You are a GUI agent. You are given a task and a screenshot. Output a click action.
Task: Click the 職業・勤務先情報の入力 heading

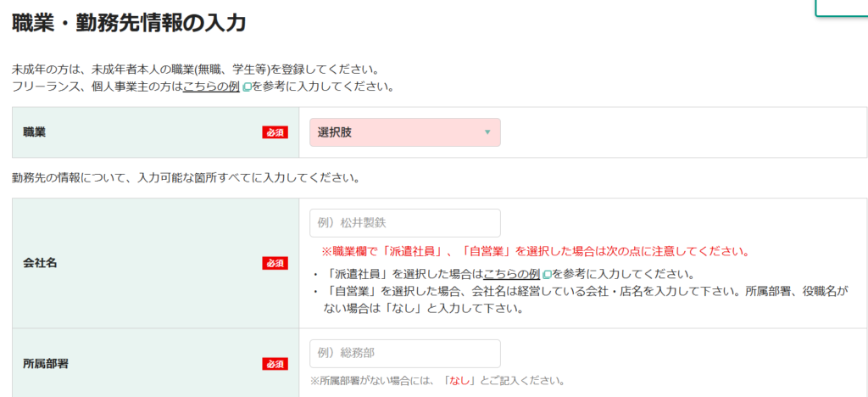click(129, 23)
